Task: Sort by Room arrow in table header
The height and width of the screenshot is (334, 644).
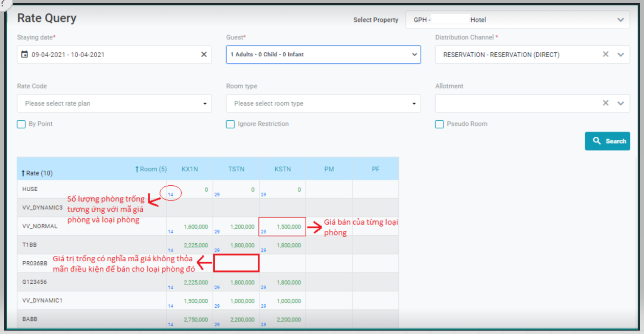Action: coord(137,169)
